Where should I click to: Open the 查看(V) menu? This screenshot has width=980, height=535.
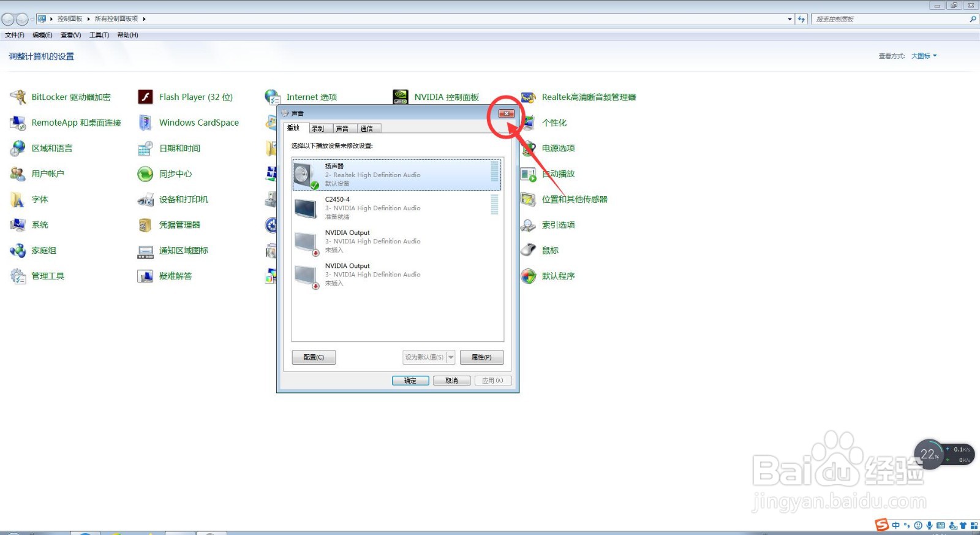71,35
